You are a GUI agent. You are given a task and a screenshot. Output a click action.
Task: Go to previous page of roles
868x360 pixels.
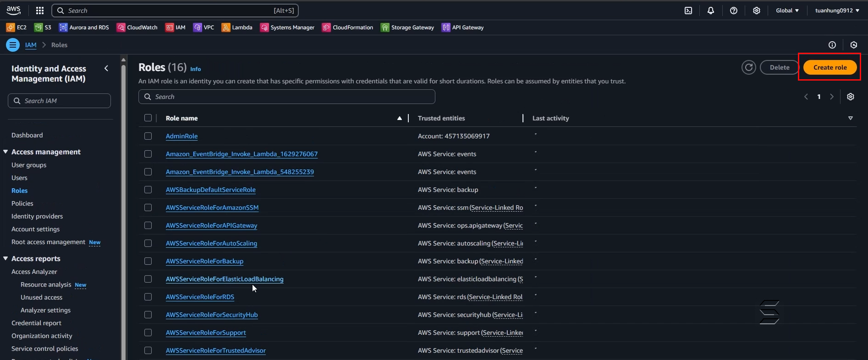(806, 97)
